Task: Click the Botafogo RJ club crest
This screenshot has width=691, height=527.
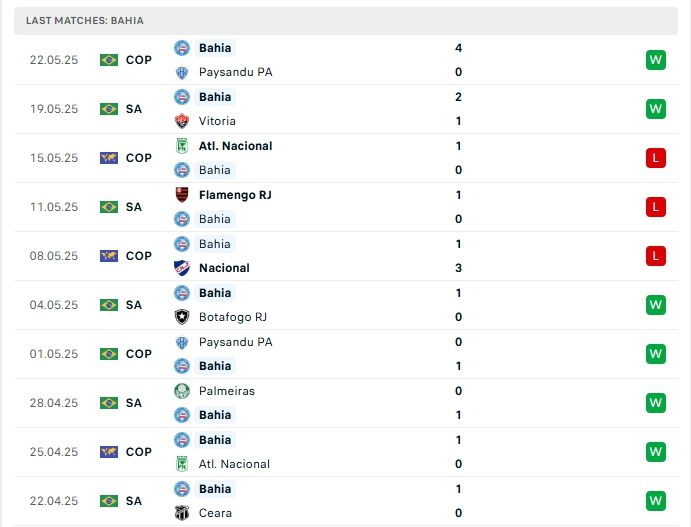Action: [182, 317]
